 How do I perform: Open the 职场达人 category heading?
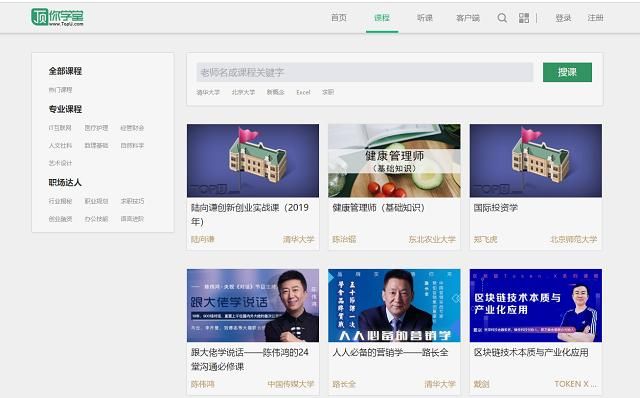[x=65, y=182]
